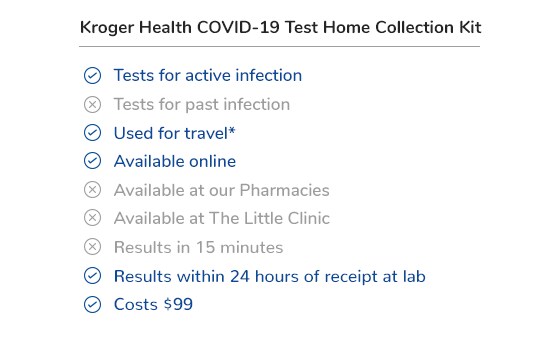Click the Tests for active infection text
The height and width of the screenshot is (364, 560).
click(x=208, y=75)
